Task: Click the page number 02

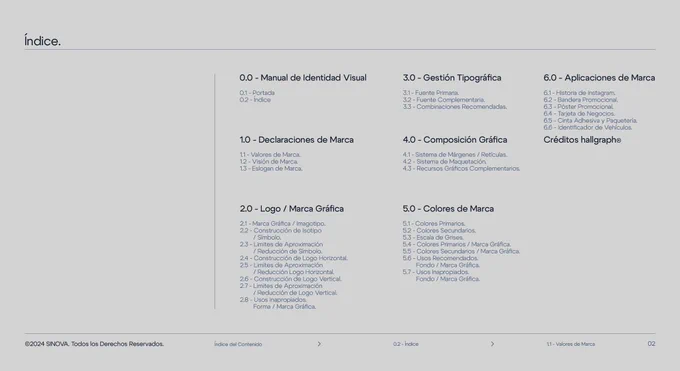Action: coord(651,344)
